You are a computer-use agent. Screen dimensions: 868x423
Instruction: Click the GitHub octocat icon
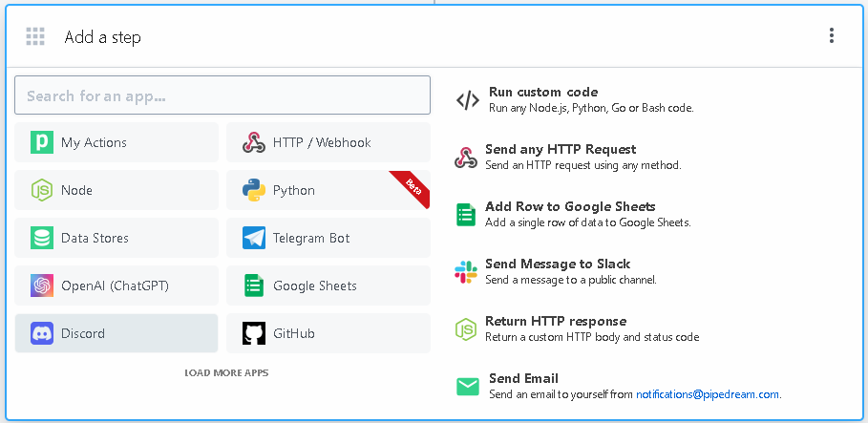pyautogui.click(x=254, y=333)
